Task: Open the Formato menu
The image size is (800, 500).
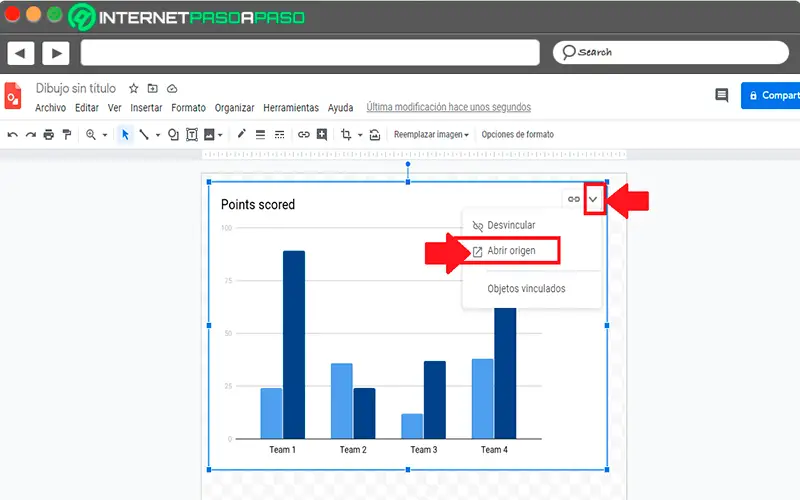Action: coord(188,108)
